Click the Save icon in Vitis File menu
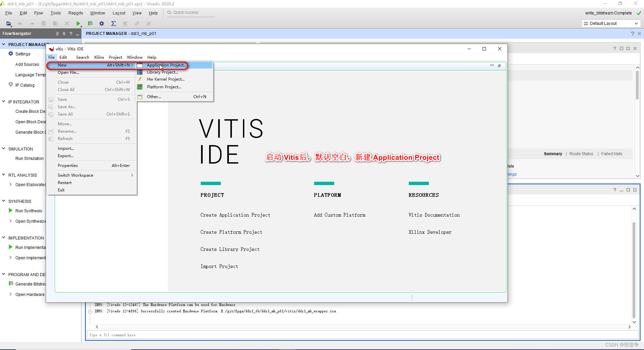This screenshot has width=644, height=350. tap(51, 99)
